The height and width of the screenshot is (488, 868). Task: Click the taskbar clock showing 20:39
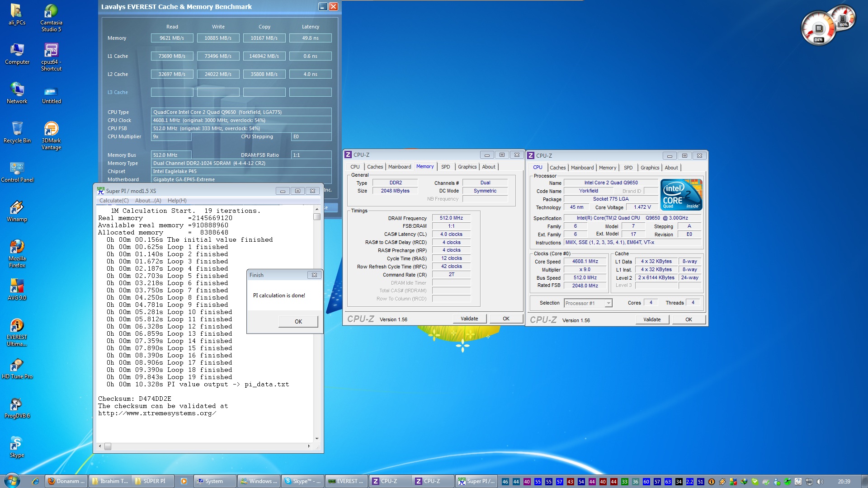click(844, 482)
